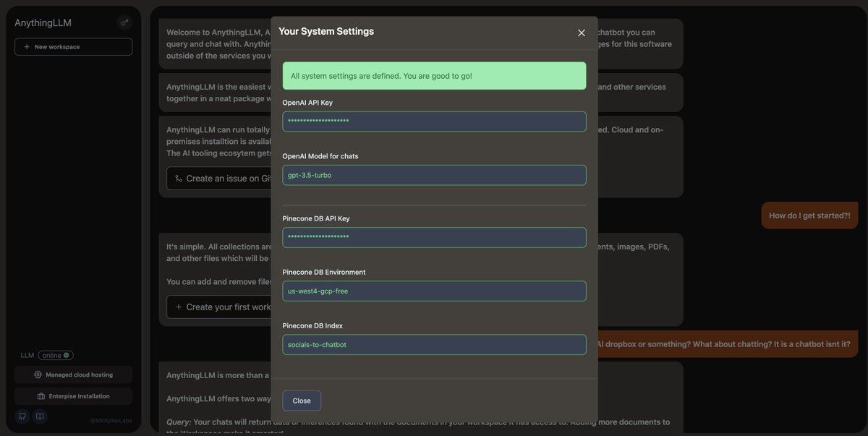Click the Close button in System Settings
The width and height of the screenshot is (868, 436).
click(302, 401)
